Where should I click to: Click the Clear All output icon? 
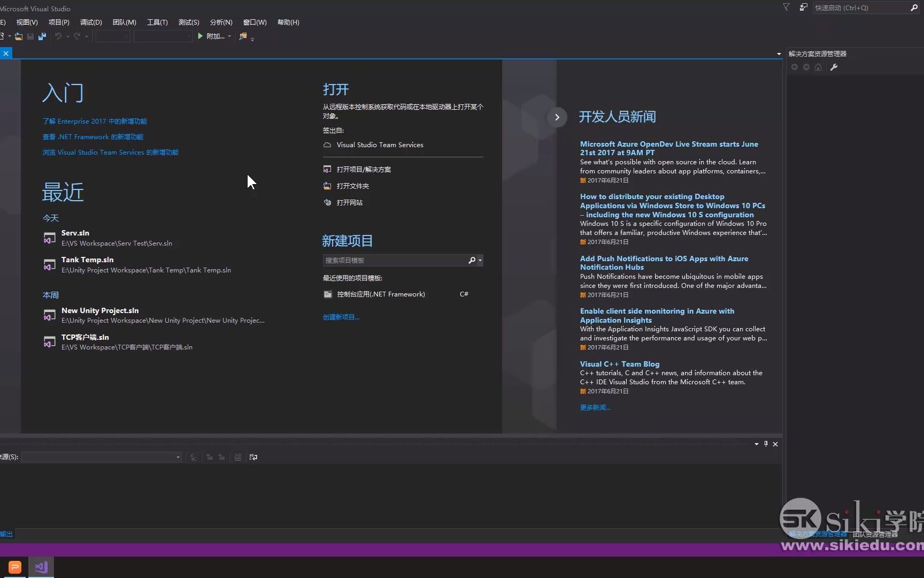coord(238,457)
